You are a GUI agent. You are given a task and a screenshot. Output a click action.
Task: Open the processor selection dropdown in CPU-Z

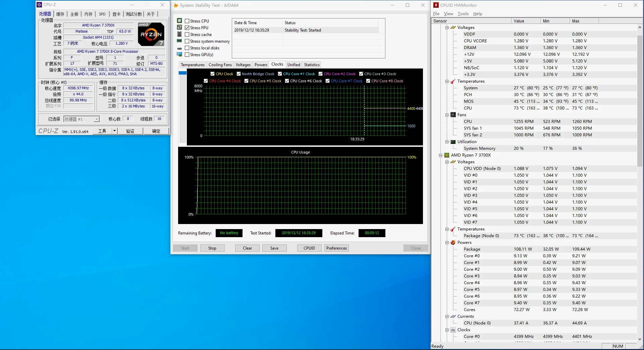96,119
